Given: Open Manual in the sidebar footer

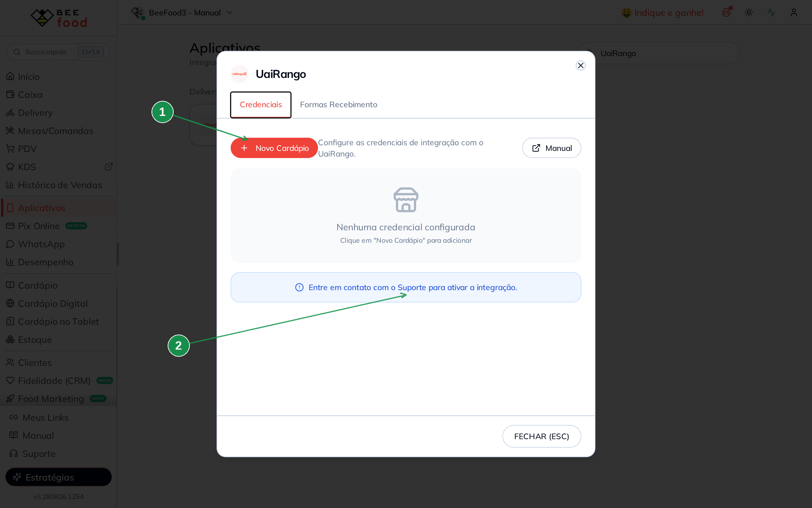Looking at the screenshot, I should pyautogui.click(x=58, y=435).
